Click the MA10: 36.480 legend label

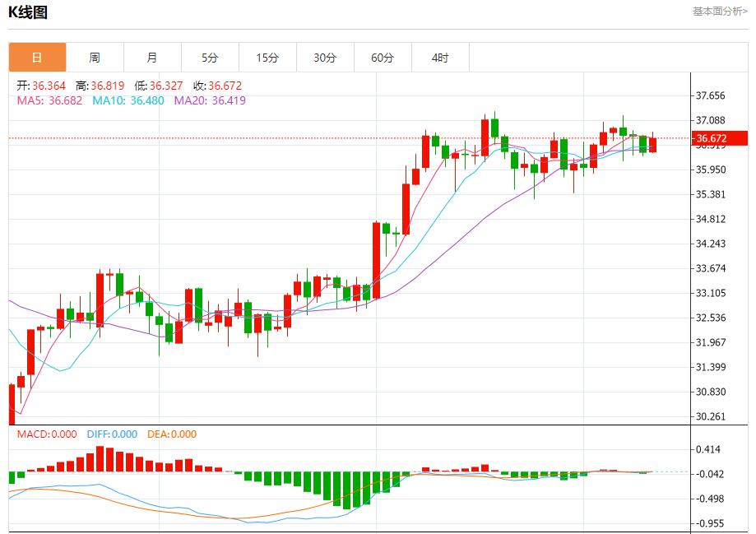click(128, 100)
